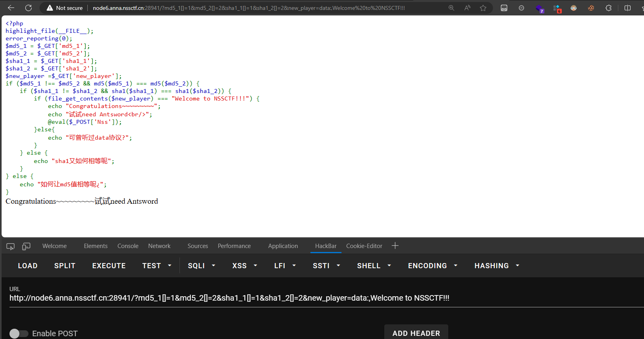Open the HASHING dropdown
This screenshot has height=339, width=644.
click(497, 266)
